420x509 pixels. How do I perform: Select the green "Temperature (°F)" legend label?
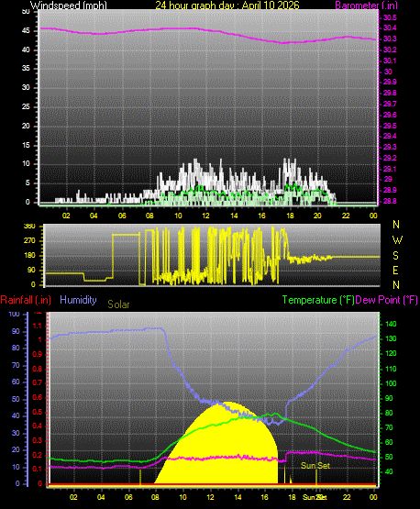coord(318,300)
